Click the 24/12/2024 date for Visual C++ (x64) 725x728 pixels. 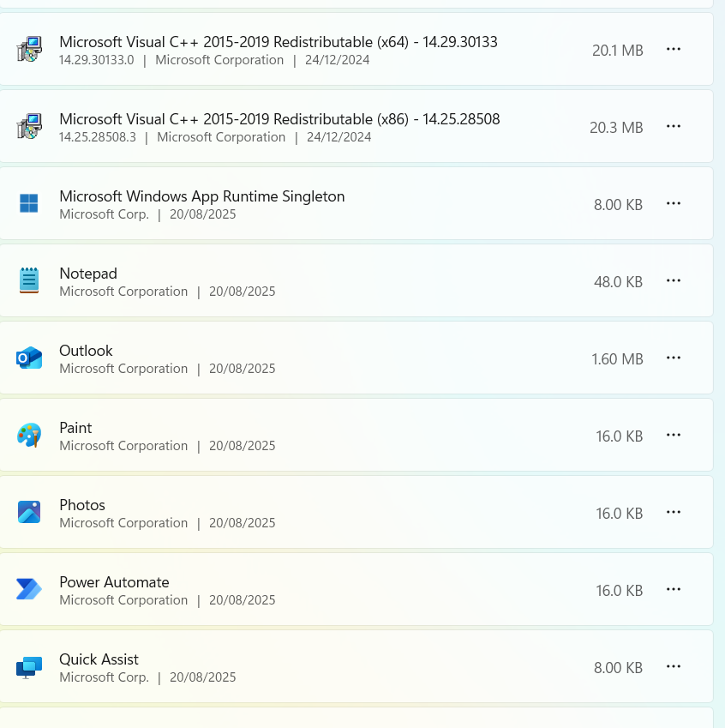click(337, 60)
